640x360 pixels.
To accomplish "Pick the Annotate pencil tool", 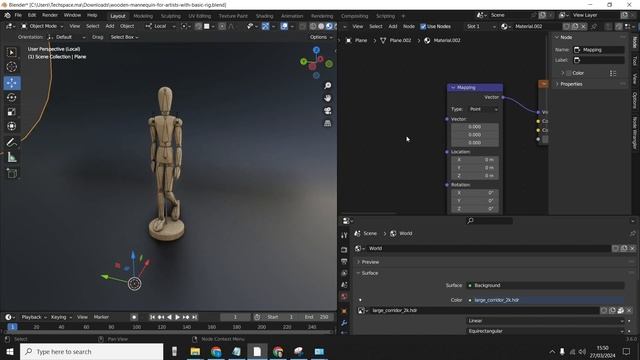I will [11, 142].
